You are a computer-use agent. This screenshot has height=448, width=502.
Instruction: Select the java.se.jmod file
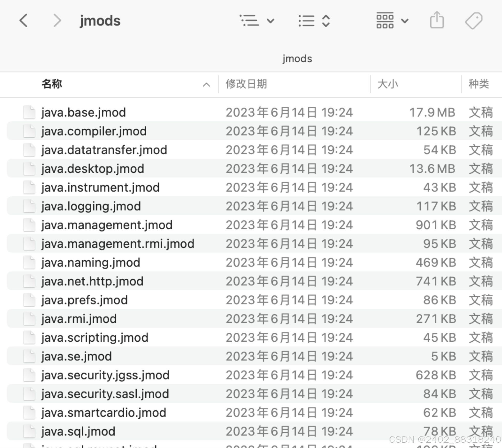point(77,356)
